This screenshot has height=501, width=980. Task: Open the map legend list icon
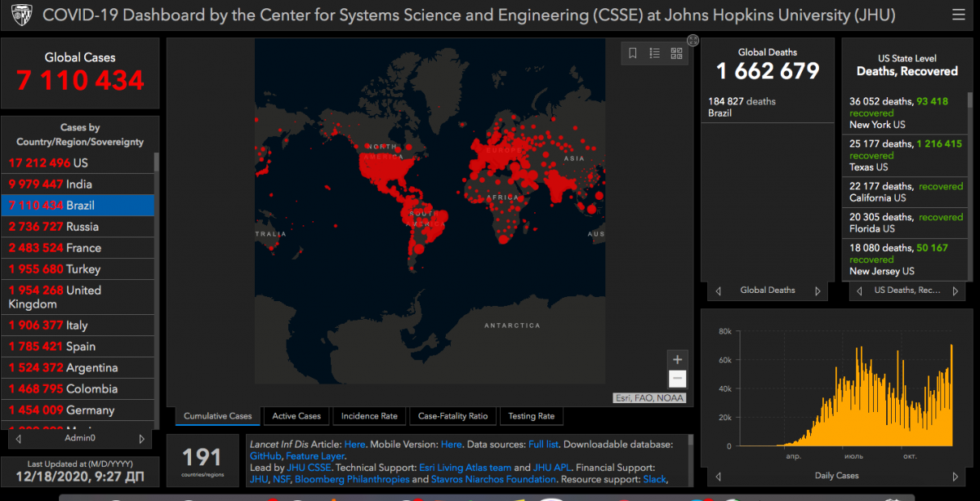coord(654,54)
